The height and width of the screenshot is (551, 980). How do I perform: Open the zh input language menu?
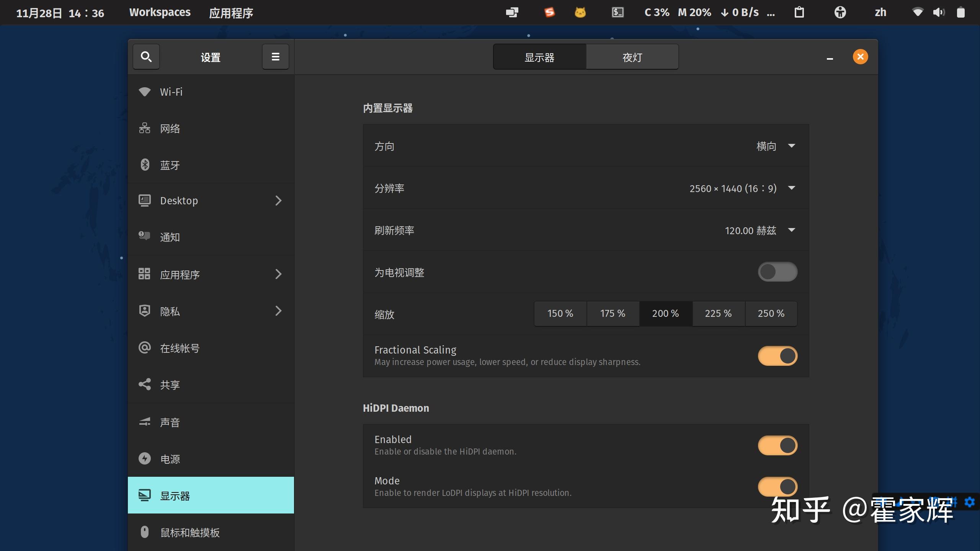[x=880, y=12]
